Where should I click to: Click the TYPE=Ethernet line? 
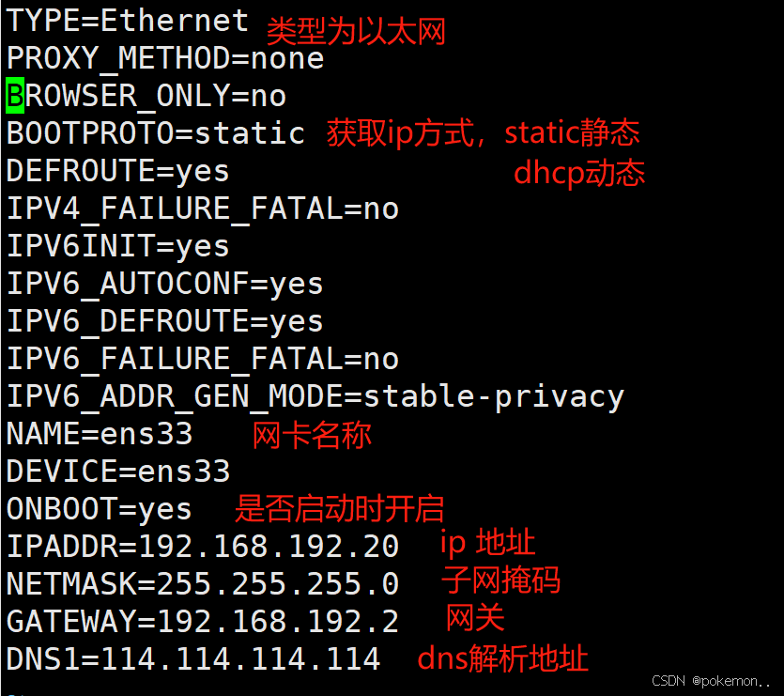[128, 21]
